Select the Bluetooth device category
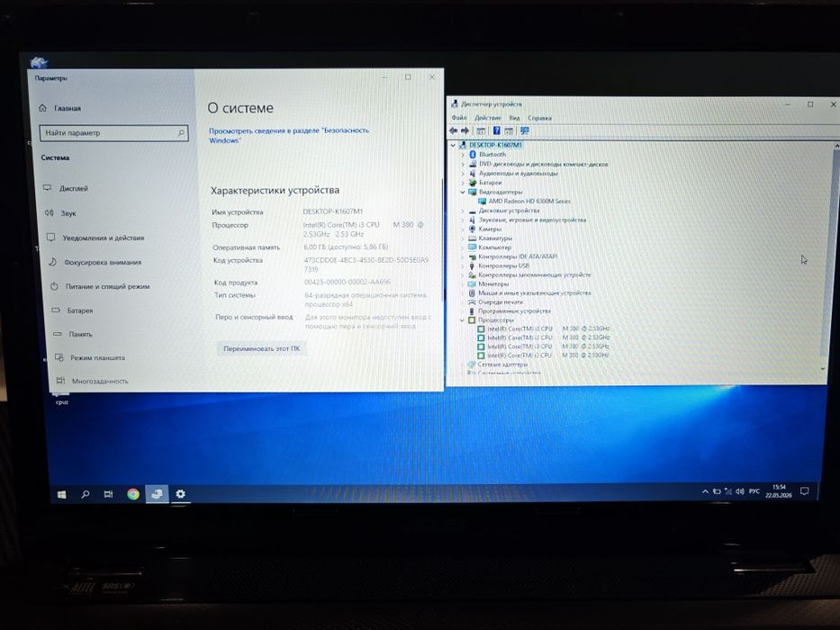Screen dimensions: 840x630 492,154
